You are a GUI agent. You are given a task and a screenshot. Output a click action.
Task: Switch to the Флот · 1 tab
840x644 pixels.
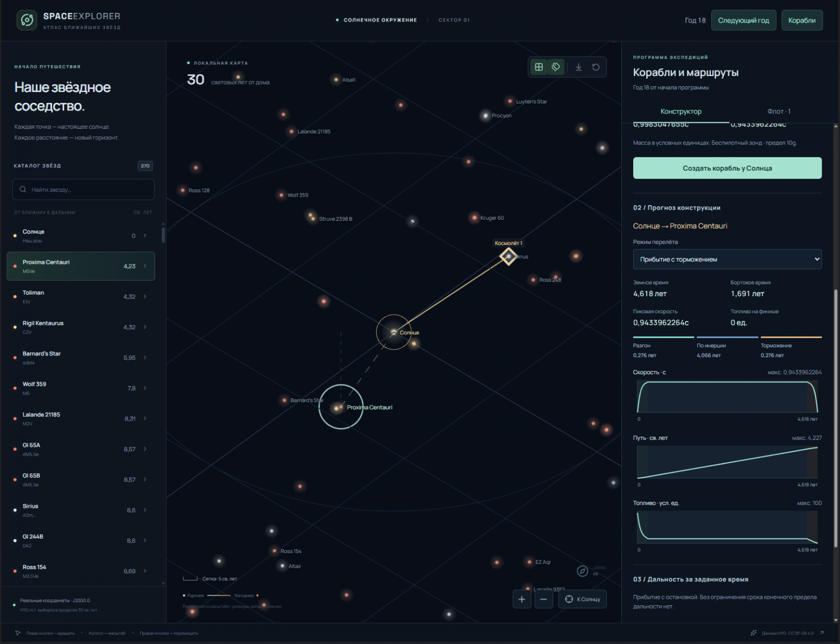779,111
